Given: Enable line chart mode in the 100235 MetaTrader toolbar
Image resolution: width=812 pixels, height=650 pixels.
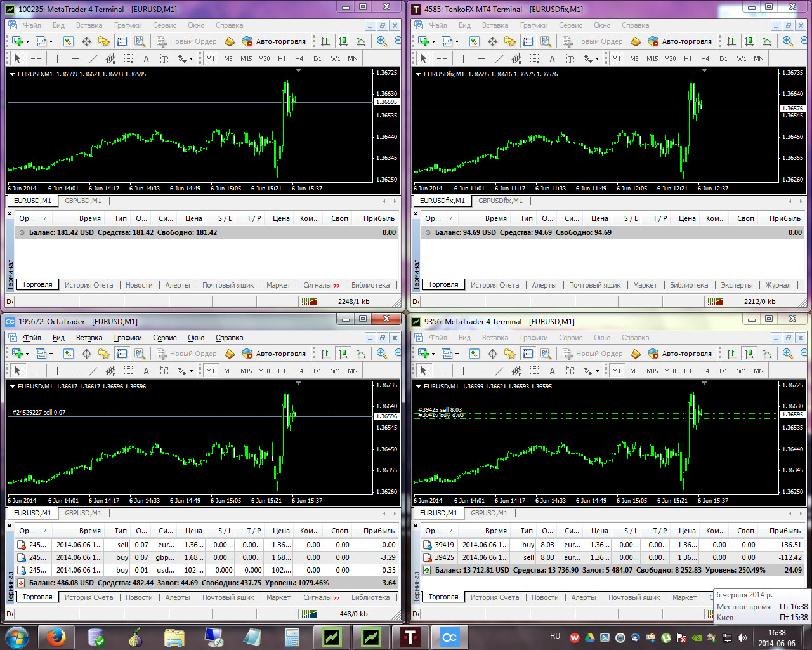Looking at the screenshot, I should pyautogui.click(x=361, y=41).
